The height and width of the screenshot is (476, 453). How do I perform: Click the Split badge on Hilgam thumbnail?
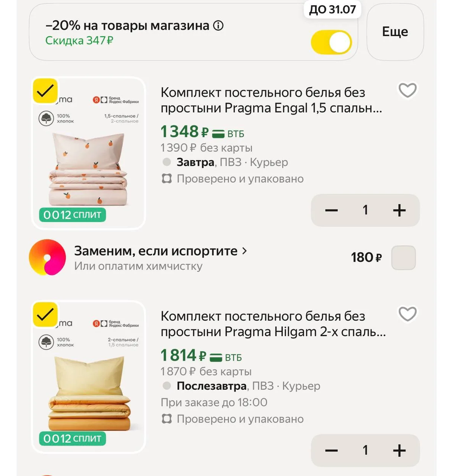click(x=72, y=438)
